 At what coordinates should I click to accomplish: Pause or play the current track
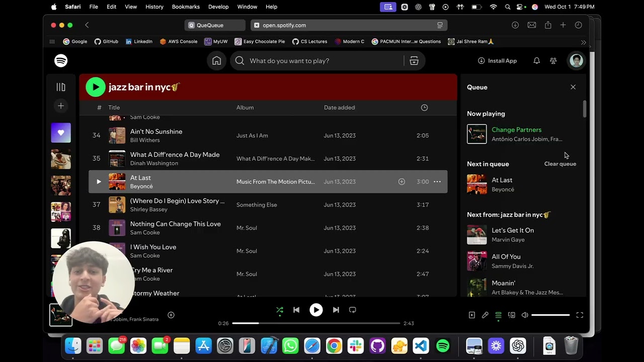pos(316,310)
